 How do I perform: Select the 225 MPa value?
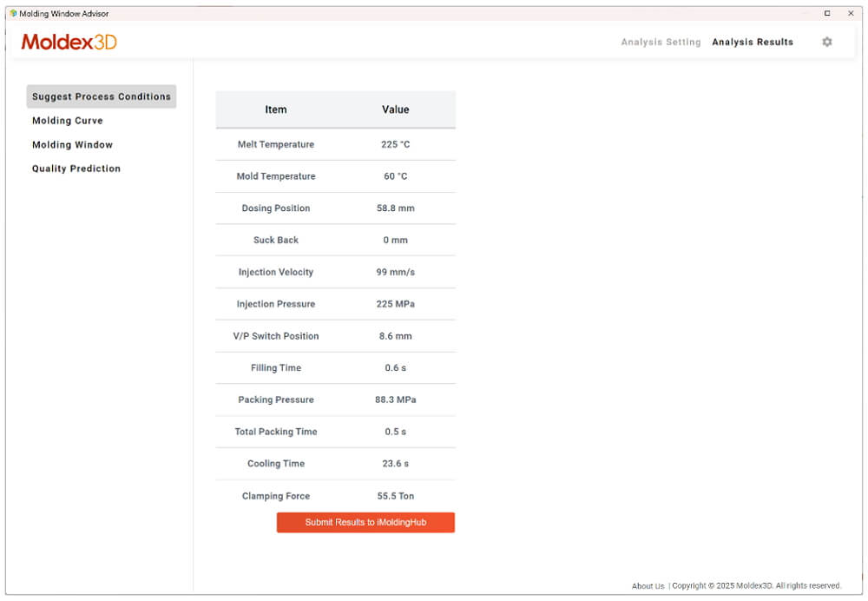coord(395,304)
